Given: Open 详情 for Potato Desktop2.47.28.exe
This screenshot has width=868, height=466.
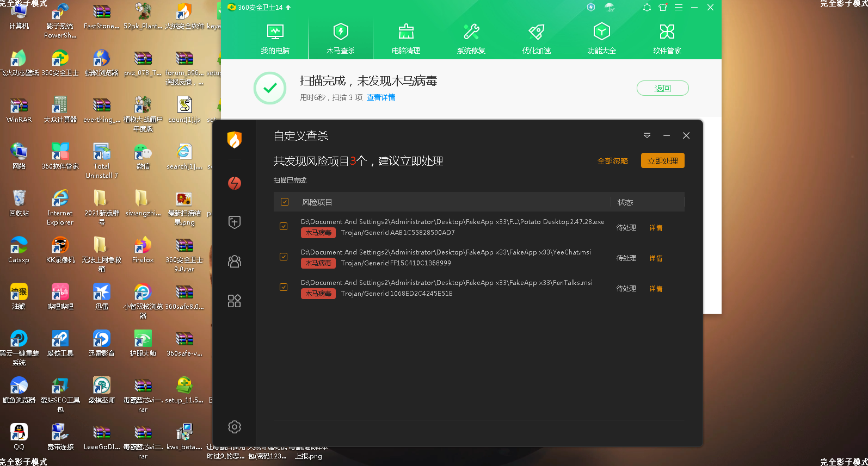Looking at the screenshot, I should (656, 228).
